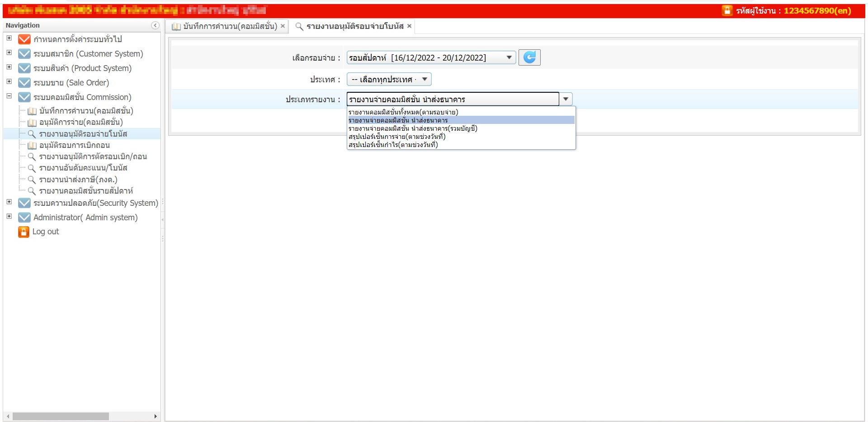This screenshot has height=422, width=868.
Task: Click the lock icon beside user code
Action: tap(726, 10)
